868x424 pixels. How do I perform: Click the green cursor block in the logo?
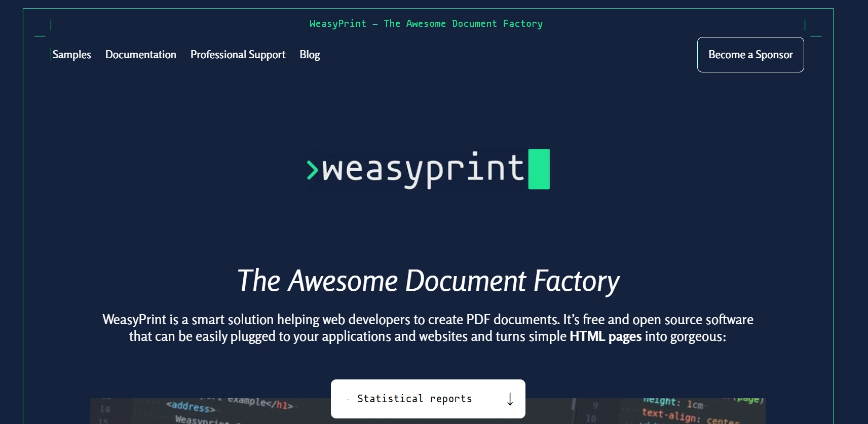539,169
